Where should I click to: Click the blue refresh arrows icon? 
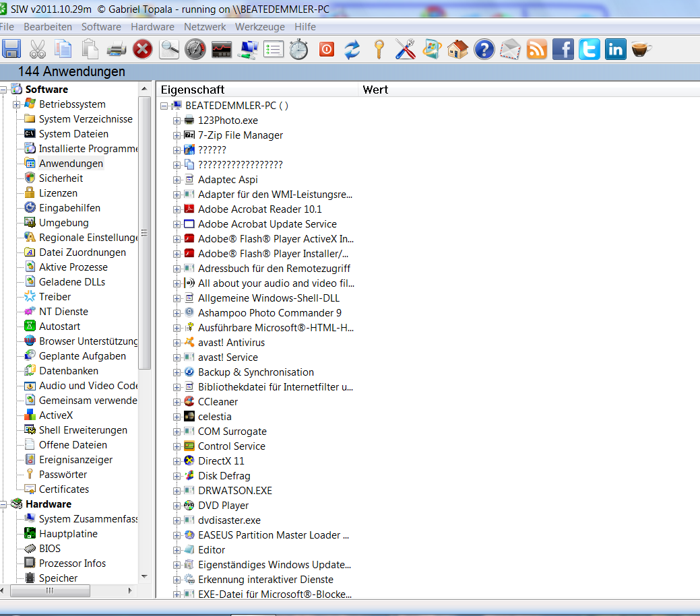tap(352, 49)
